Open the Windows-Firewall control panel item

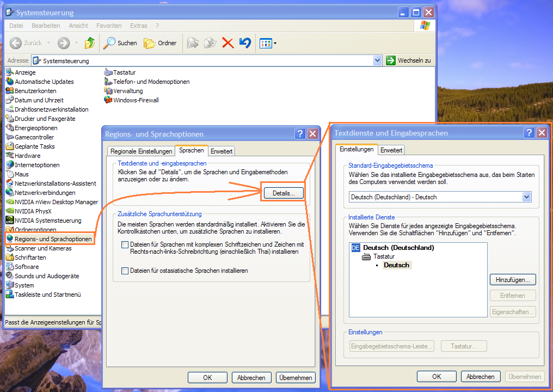point(136,100)
